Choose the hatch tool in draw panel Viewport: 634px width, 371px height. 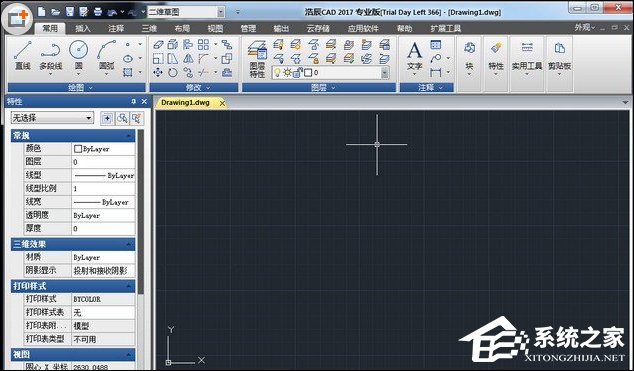[x=128, y=73]
